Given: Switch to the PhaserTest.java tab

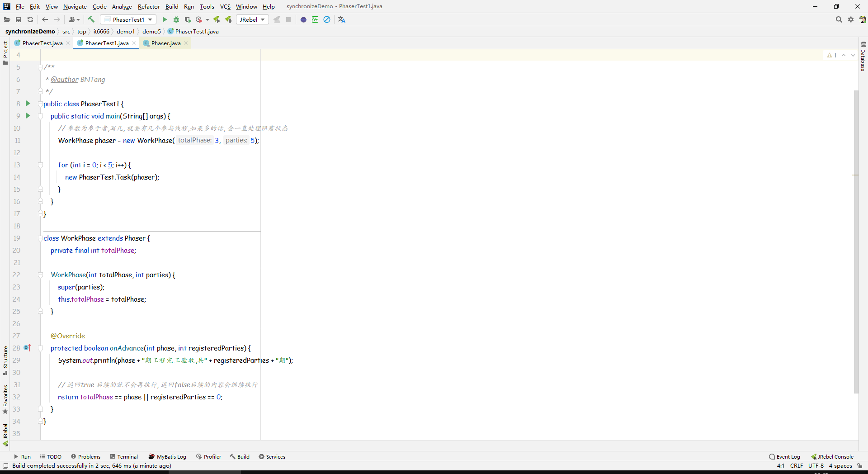Looking at the screenshot, I should click(x=42, y=43).
